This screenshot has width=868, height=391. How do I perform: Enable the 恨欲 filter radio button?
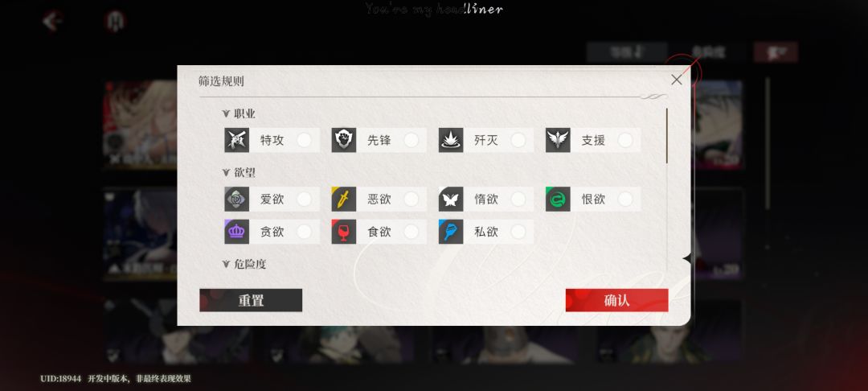[625, 199]
